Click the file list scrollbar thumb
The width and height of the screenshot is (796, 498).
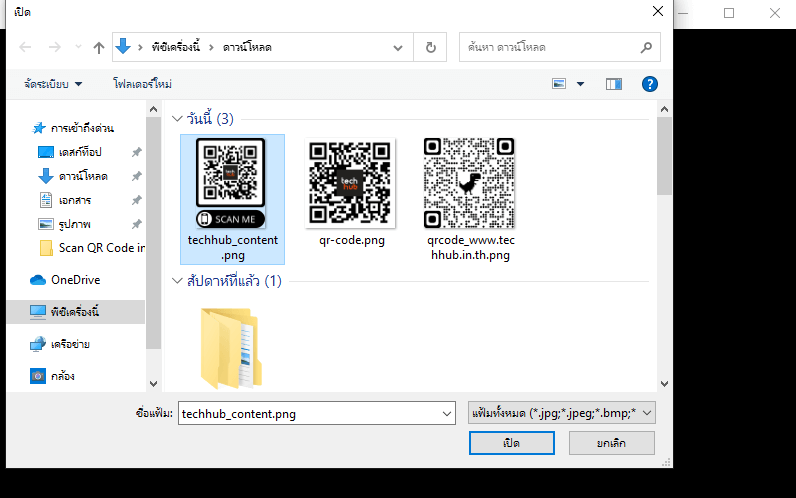pos(664,156)
